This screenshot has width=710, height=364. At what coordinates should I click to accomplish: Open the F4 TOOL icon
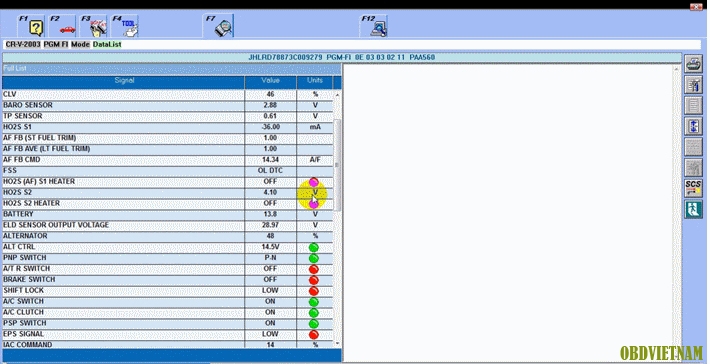click(x=129, y=27)
